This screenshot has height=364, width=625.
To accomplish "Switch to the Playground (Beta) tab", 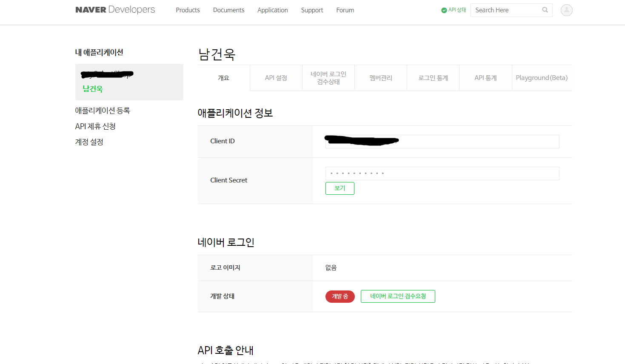I will pos(542,78).
